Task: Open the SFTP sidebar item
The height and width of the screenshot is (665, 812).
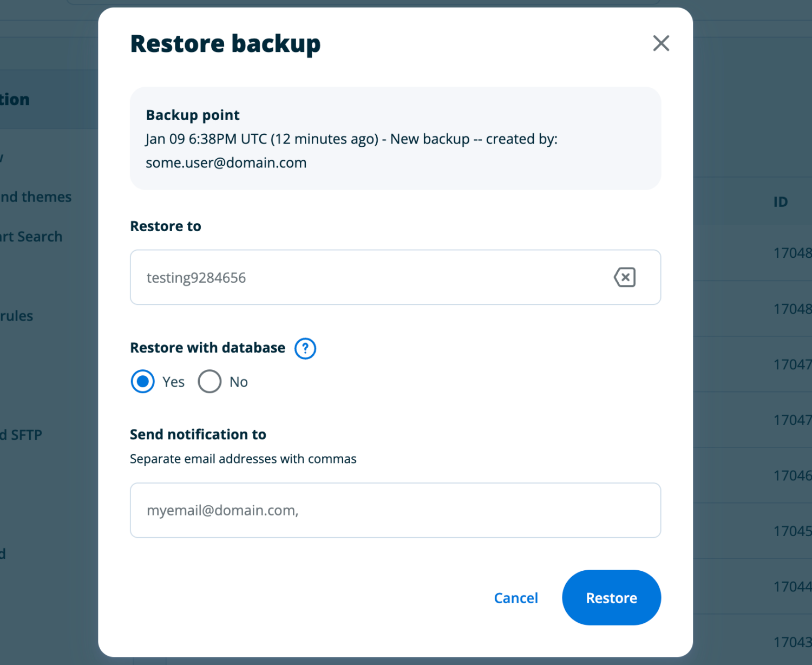Action: click(x=22, y=434)
